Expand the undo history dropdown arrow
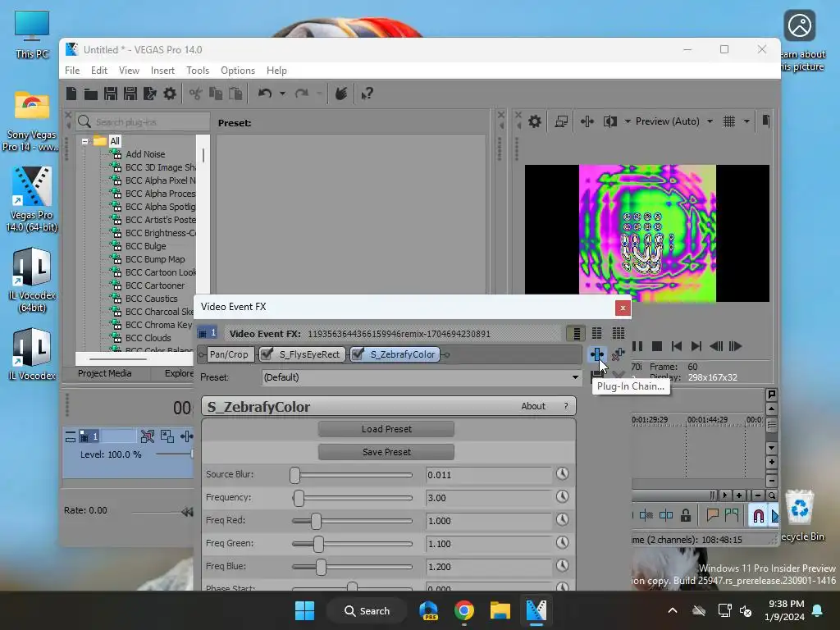This screenshot has height=630, width=840. (282, 94)
